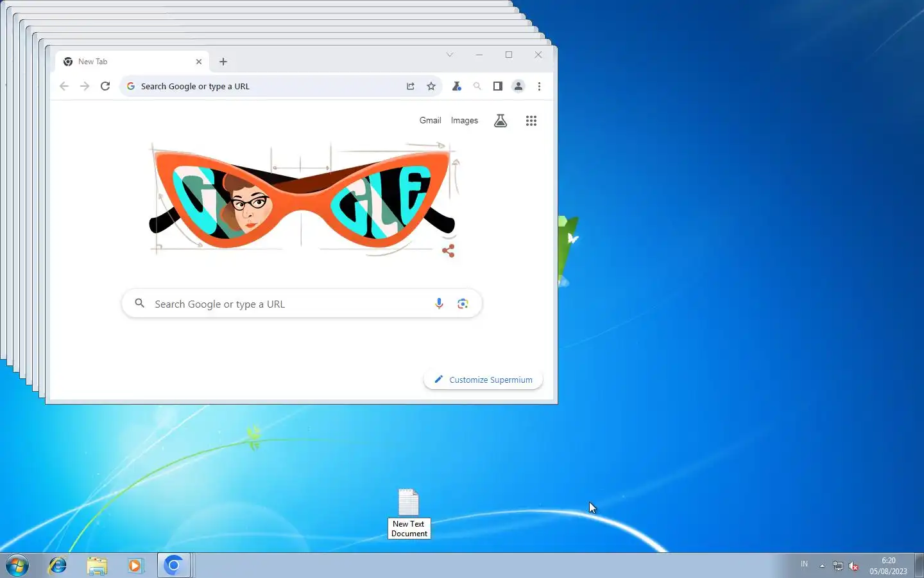
Task: Minimize the browser window
Action: click(x=479, y=55)
